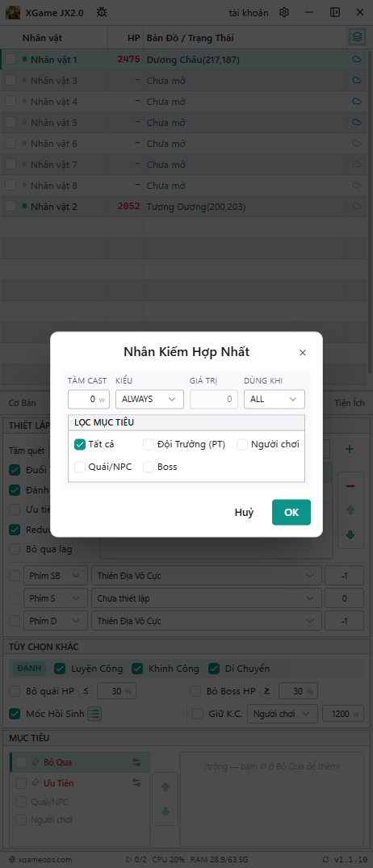Open filter settings icon for Ưu Tiên
Screen dimensions: 373x868
click(x=136, y=782)
